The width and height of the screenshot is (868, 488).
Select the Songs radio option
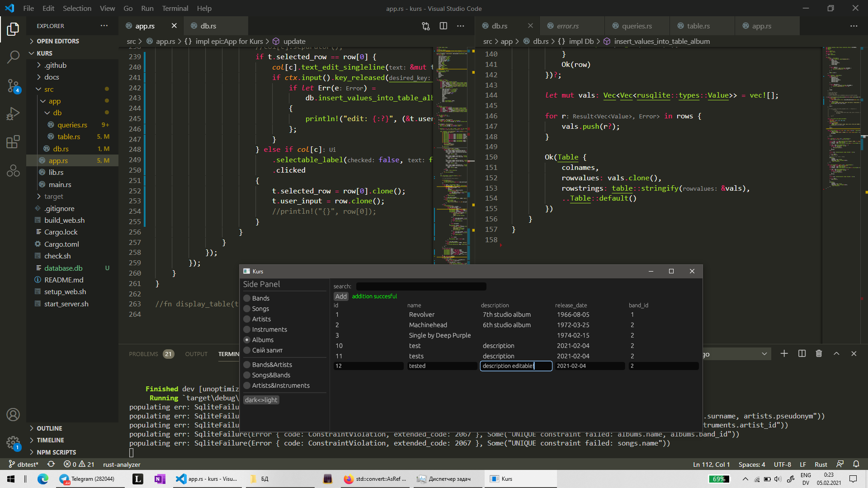(x=256, y=309)
